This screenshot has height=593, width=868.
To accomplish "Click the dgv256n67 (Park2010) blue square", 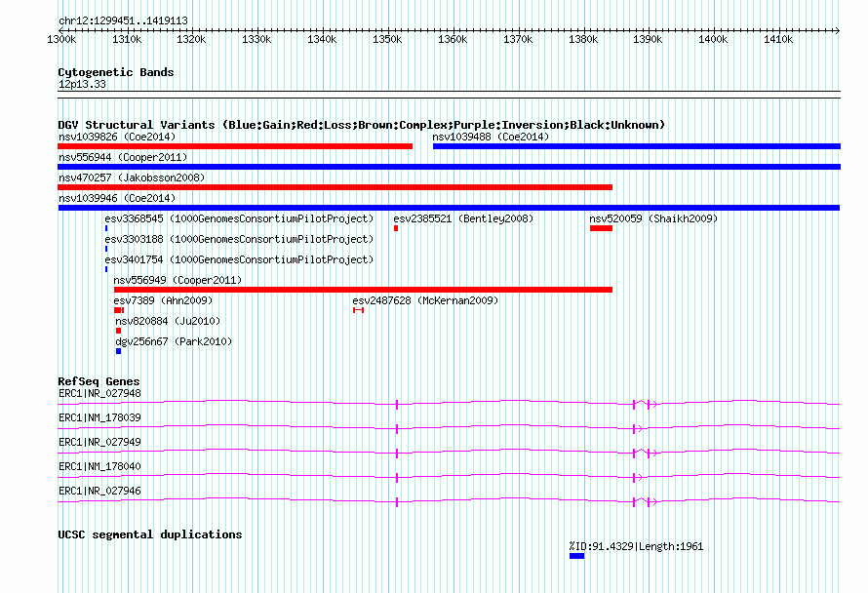I will coord(118,351).
